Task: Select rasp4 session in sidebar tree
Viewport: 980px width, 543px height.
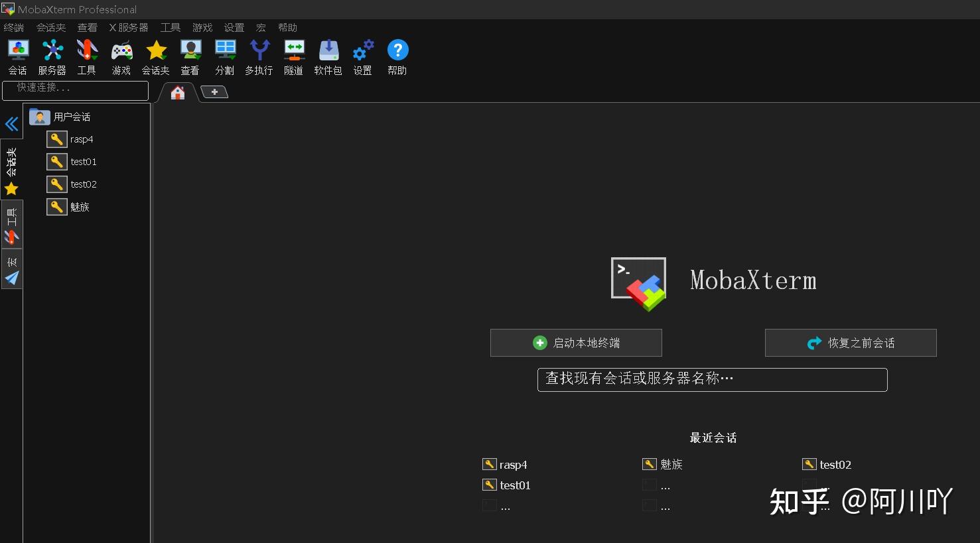Action: 70,139
